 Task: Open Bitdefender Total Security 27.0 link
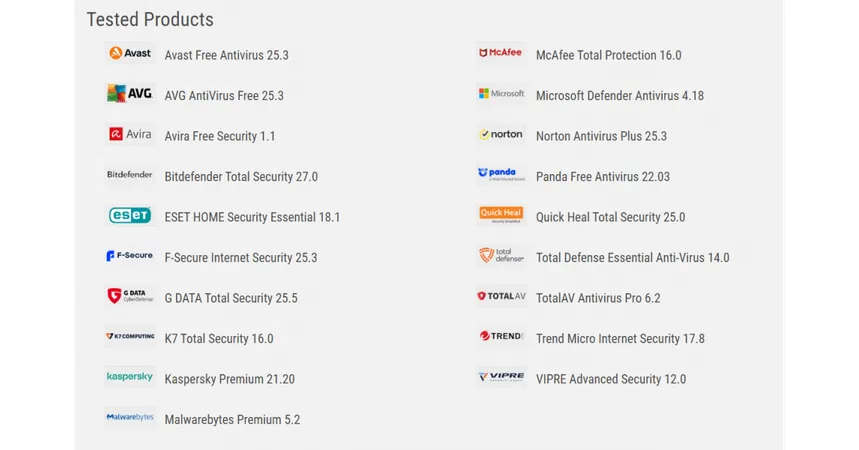[x=241, y=176]
